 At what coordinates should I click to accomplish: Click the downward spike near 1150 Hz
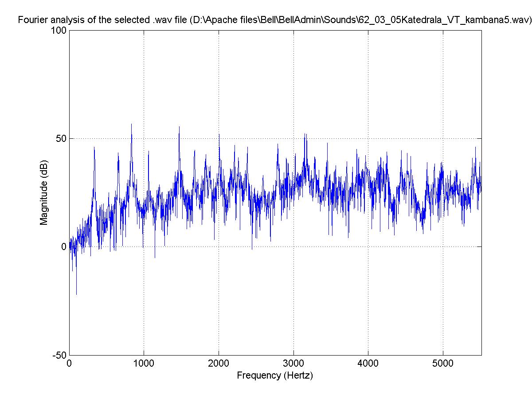155,257
